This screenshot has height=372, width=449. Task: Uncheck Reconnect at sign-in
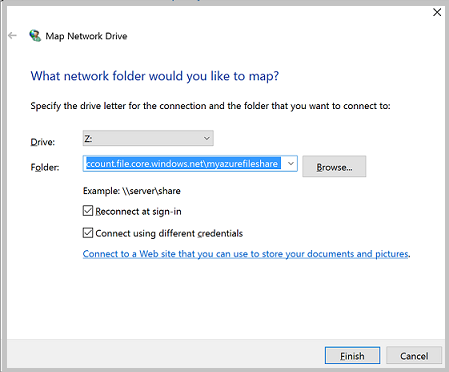[x=88, y=211]
